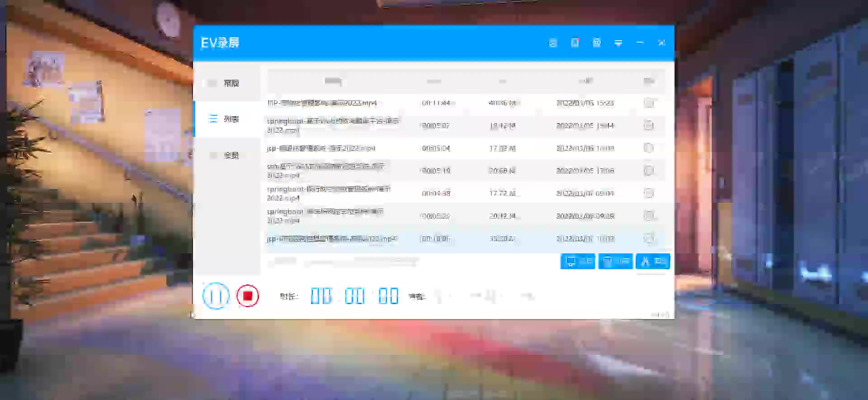Image resolution: width=868 pixels, height=400 pixels.
Task: Click the date column header to sort
Action: click(x=585, y=81)
